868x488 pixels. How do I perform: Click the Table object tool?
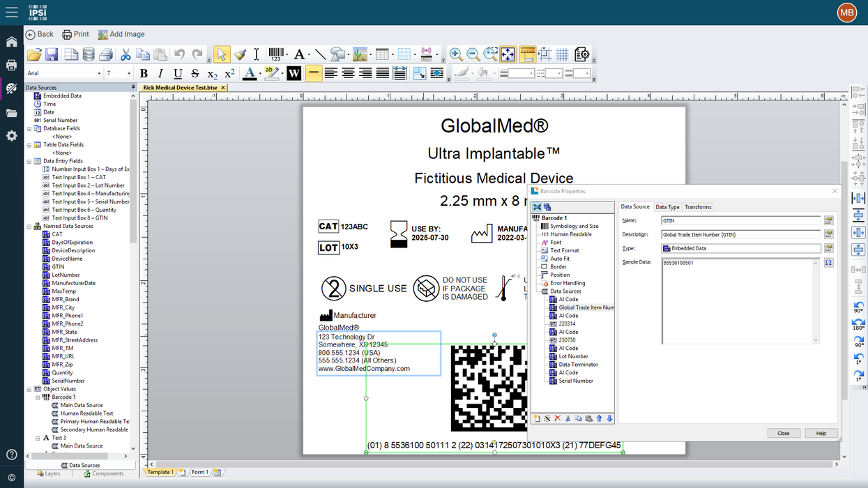coord(381,54)
